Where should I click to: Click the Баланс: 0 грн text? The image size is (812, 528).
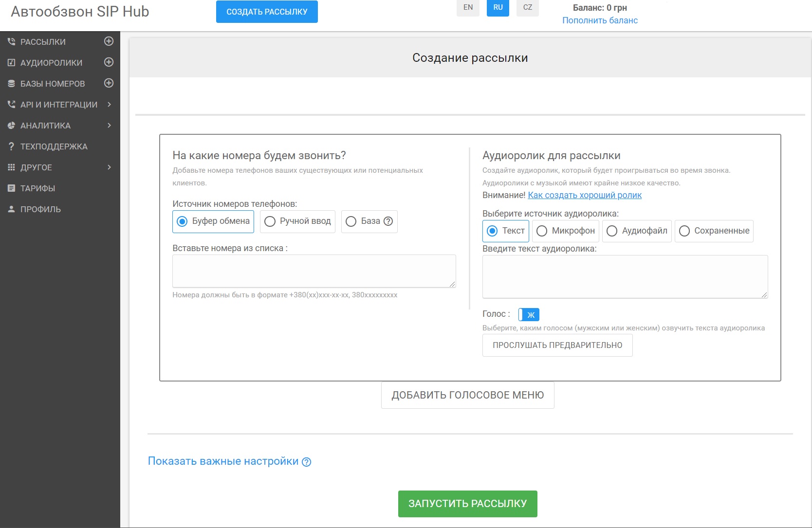coord(600,8)
